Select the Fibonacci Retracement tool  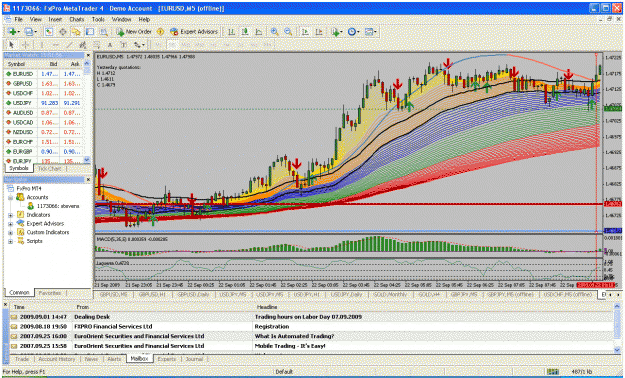point(96,45)
